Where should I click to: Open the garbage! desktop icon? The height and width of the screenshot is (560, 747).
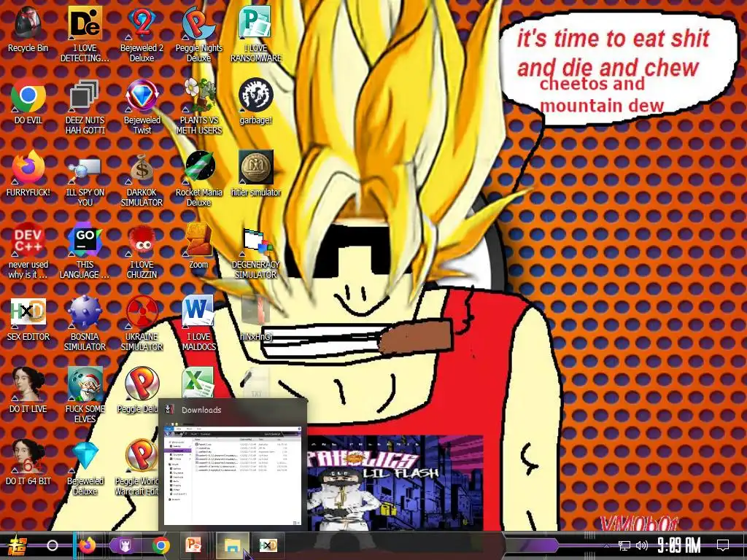tap(256, 101)
